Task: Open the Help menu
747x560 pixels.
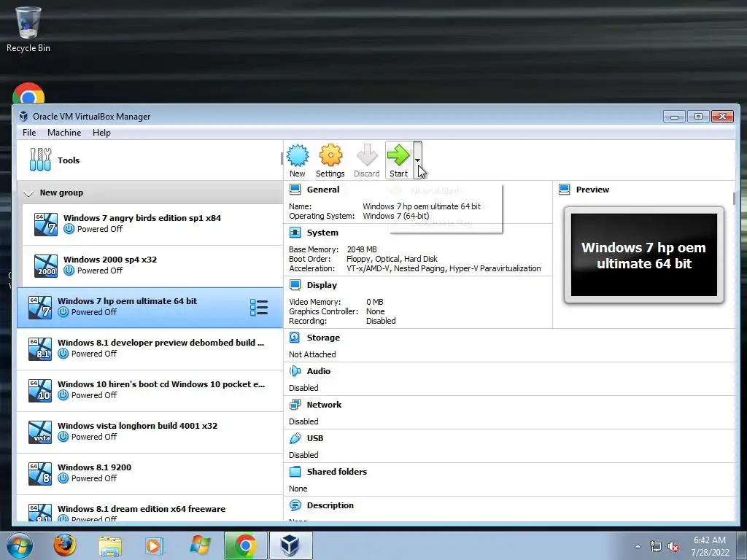Action: pyautogui.click(x=101, y=133)
